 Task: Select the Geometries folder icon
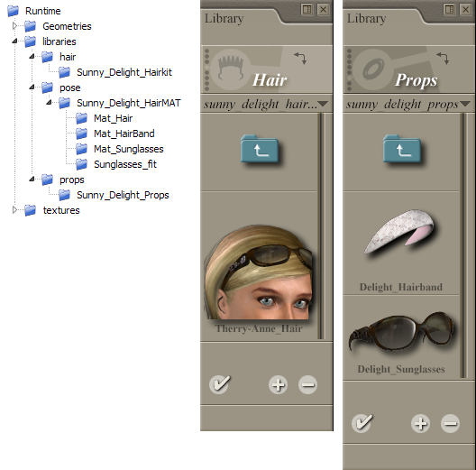click(x=30, y=26)
